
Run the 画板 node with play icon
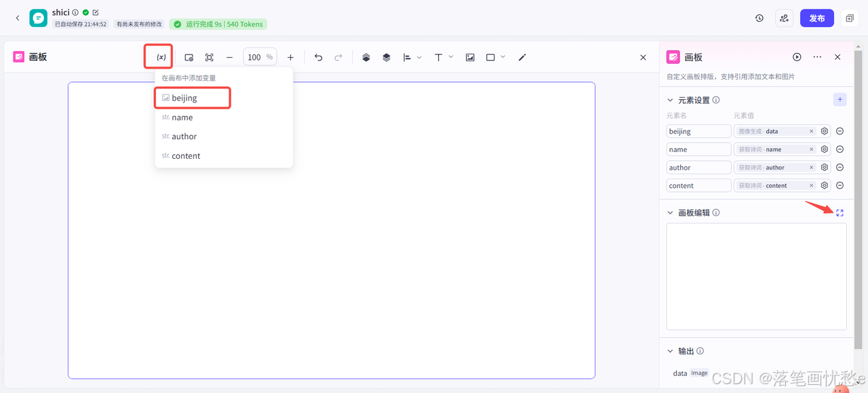(797, 57)
